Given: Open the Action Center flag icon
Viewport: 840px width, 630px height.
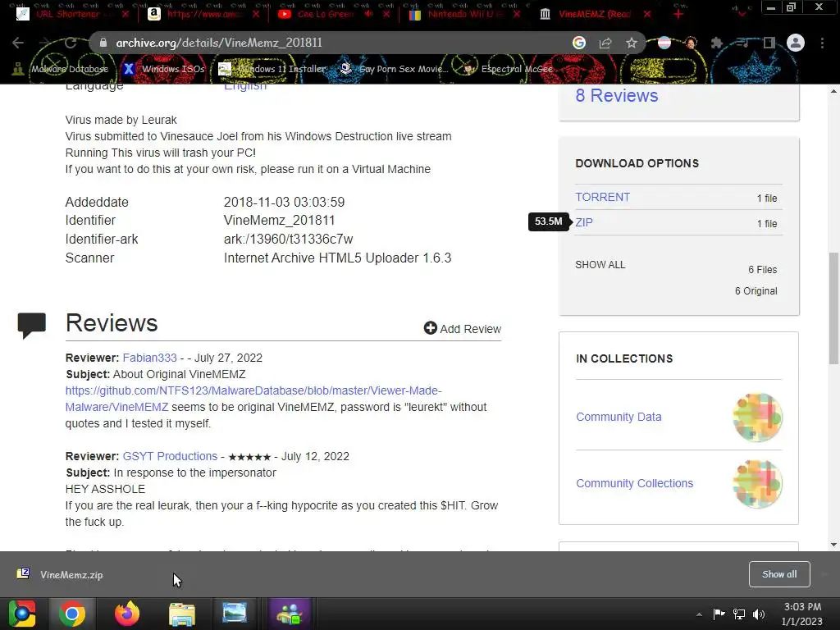Looking at the screenshot, I should [719, 614].
